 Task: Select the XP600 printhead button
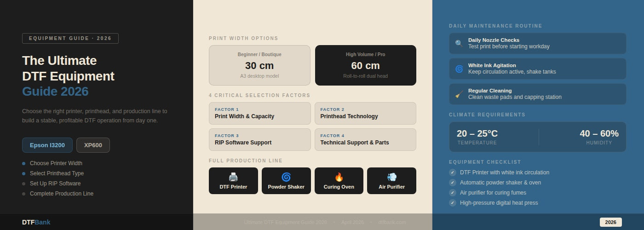tap(93, 145)
